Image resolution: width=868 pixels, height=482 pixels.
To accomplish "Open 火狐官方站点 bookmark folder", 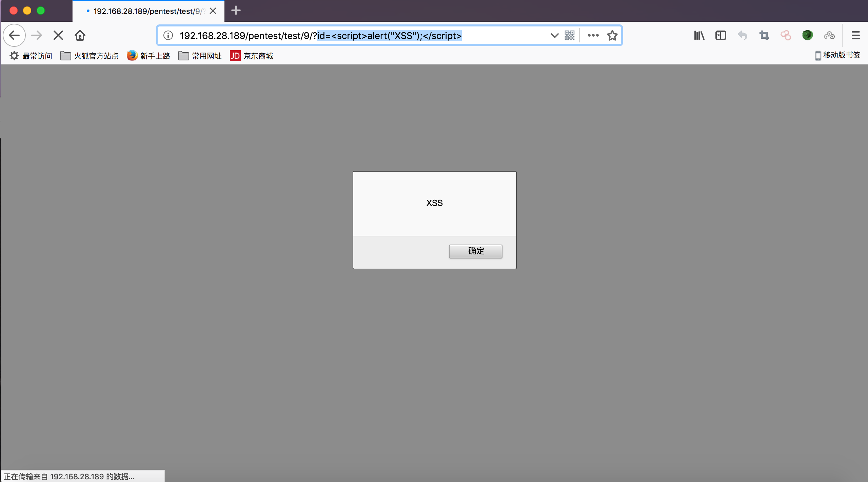I will (x=90, y=56).
